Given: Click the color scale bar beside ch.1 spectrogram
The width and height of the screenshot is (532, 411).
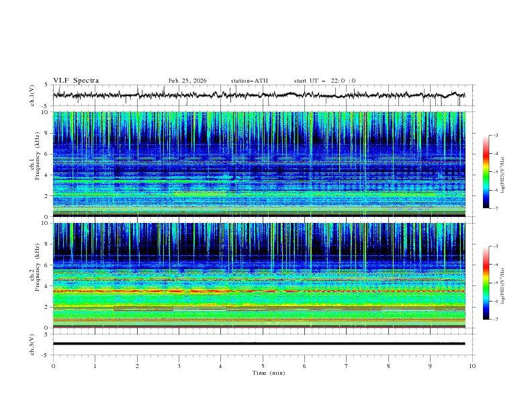Looking at the screenshot, I should click(486, 172).
